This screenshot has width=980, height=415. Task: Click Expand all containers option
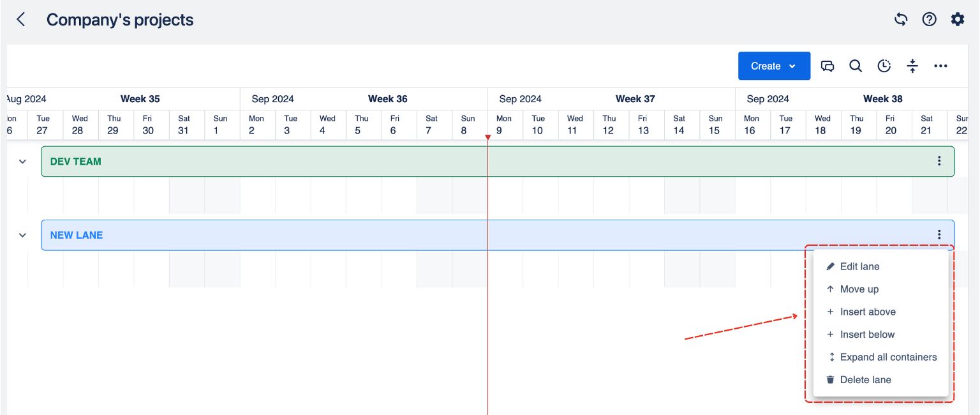(x=887, y=357)
